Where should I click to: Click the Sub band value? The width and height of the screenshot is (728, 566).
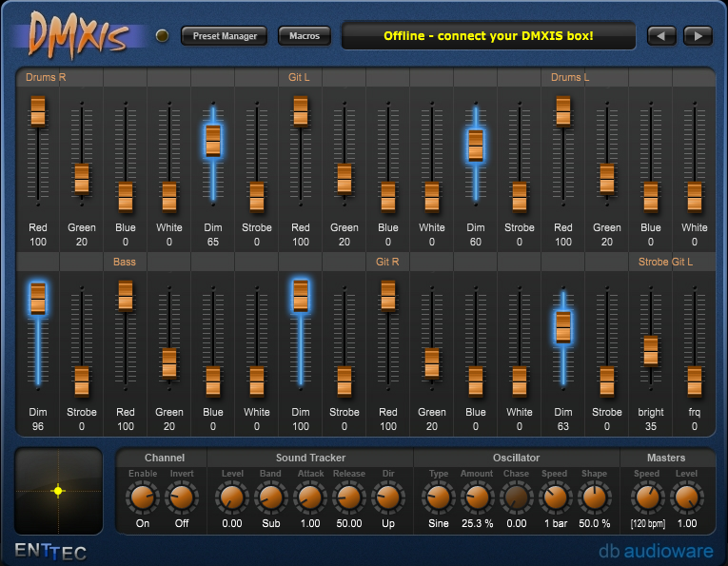click(x=270, y=523)
